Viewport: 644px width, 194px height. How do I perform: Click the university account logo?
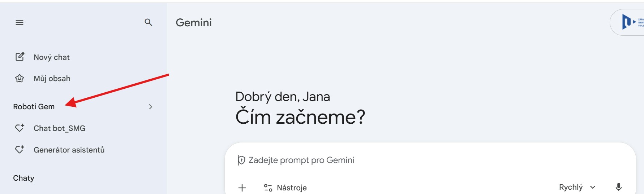point(630,22)
